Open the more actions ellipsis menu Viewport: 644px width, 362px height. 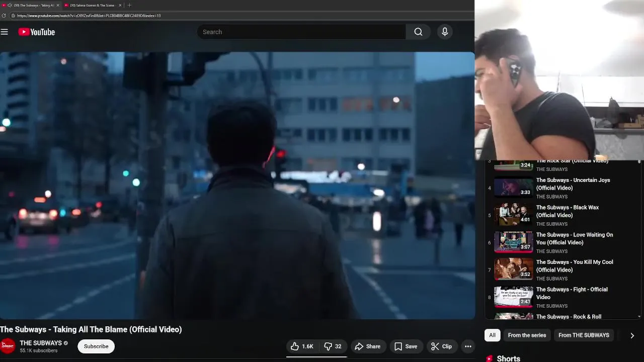click(468, 346)
